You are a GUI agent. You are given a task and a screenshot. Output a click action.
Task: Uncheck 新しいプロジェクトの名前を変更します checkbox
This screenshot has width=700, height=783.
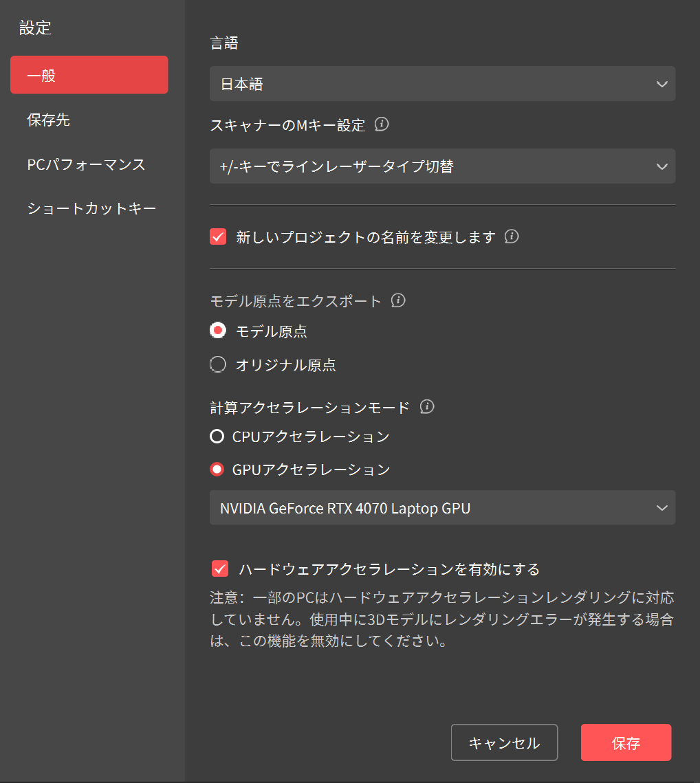[219, 237]
